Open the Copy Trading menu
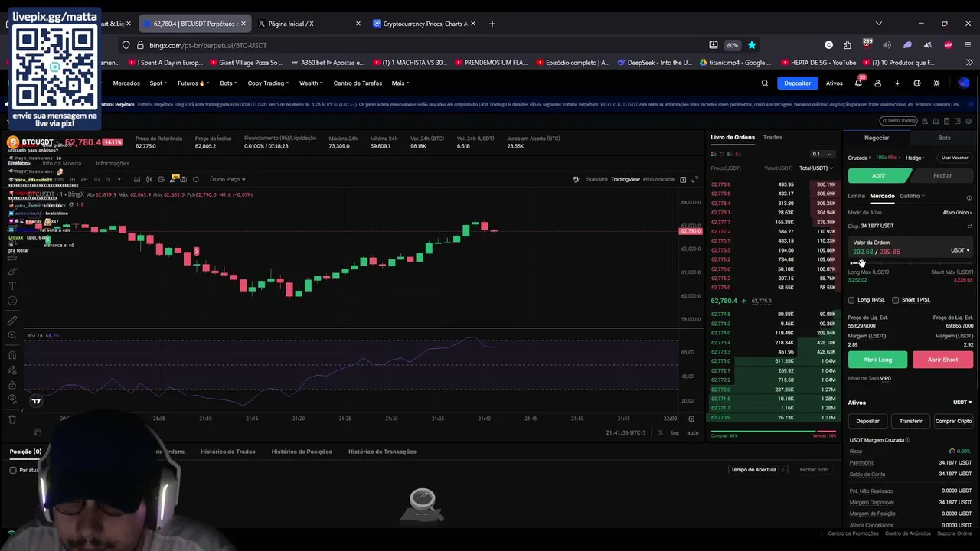This screenshot has width=980, height=551. (268, 83)
